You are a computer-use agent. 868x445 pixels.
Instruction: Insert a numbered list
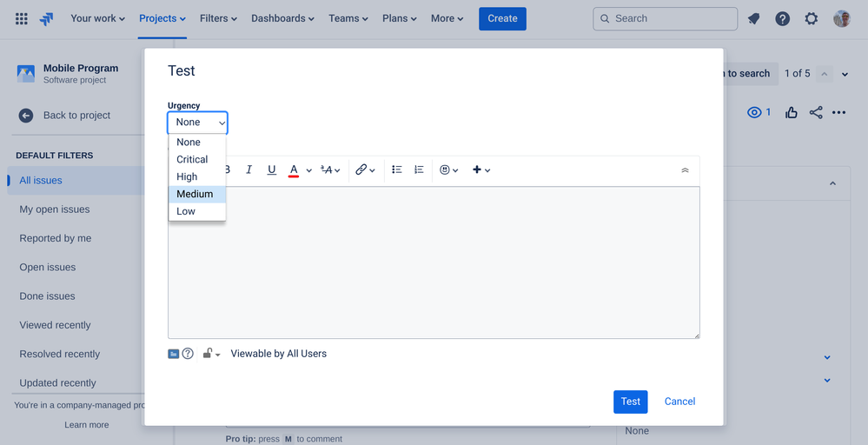[419, 169]
